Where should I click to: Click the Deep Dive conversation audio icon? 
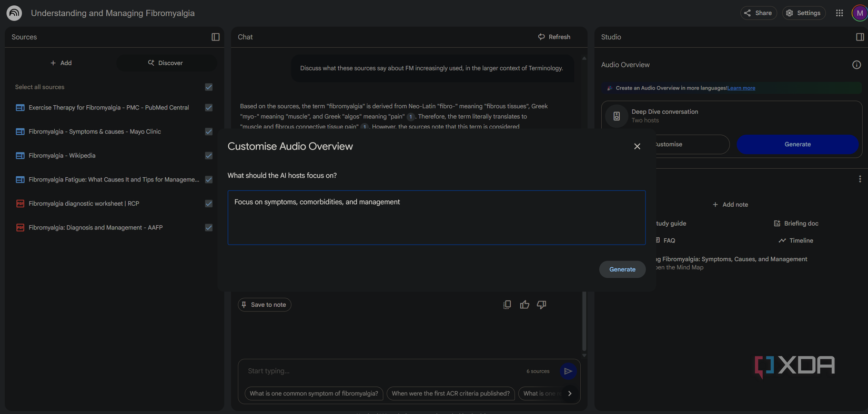point(617,116)
